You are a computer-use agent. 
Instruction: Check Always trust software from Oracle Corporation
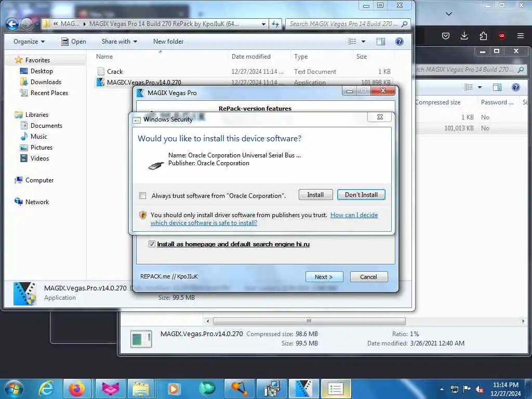click(x=142, y=196)
